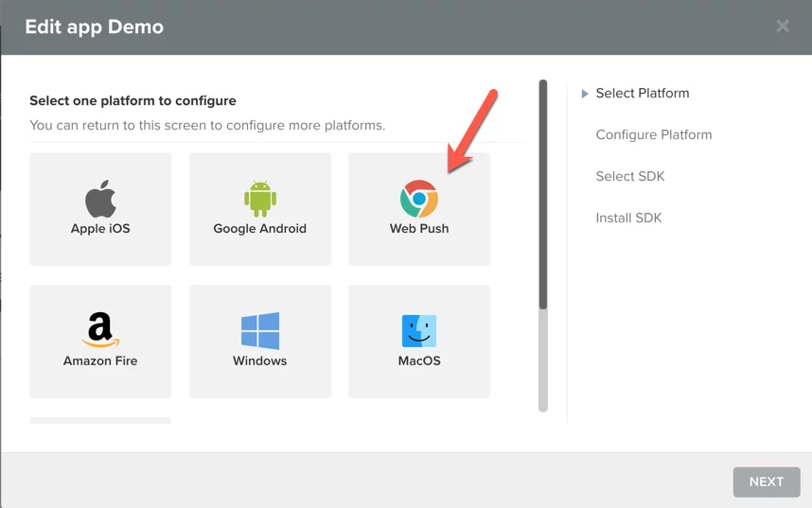812x508 pixels.
Task: Click the scrollbar track below the thumb
Action: click(x=543, y=359)
